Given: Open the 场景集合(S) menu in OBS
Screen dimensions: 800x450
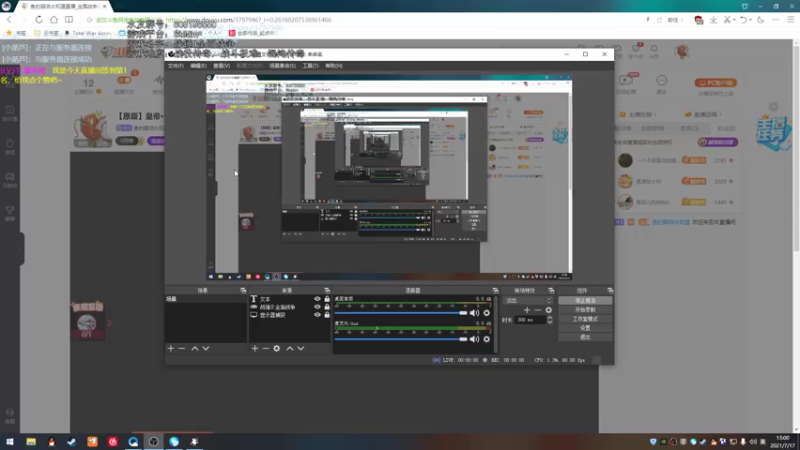Looking at the screenshot, I should [x=282, y=66].
